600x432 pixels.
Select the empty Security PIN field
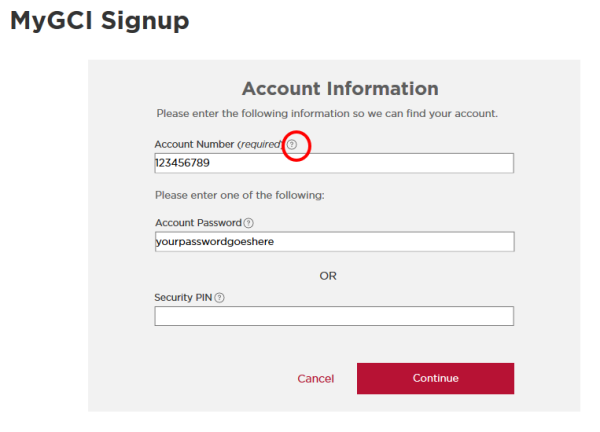pyautogui.click(x=334, y=316)
